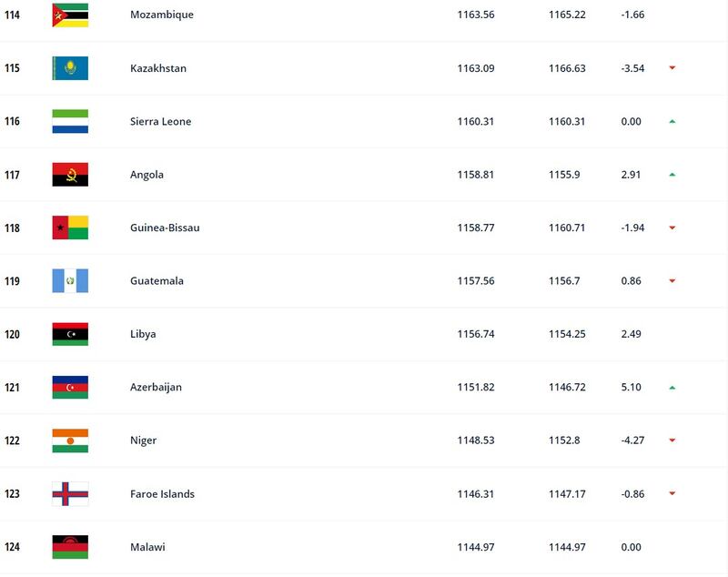
Task: Click Kazakhstan's red down arrow indicator
Action: pyautogui.click(x=672, y=68)
